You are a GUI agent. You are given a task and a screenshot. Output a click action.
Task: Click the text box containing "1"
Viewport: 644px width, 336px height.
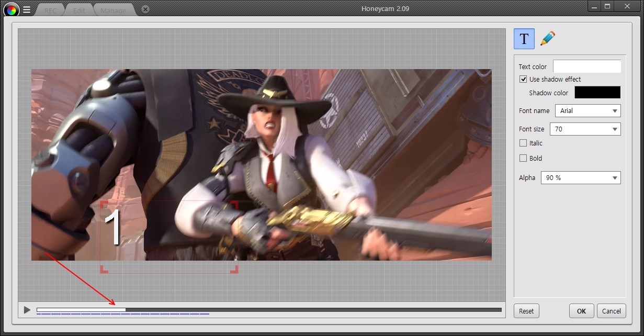pyautogui.click(x=168, y=236)
